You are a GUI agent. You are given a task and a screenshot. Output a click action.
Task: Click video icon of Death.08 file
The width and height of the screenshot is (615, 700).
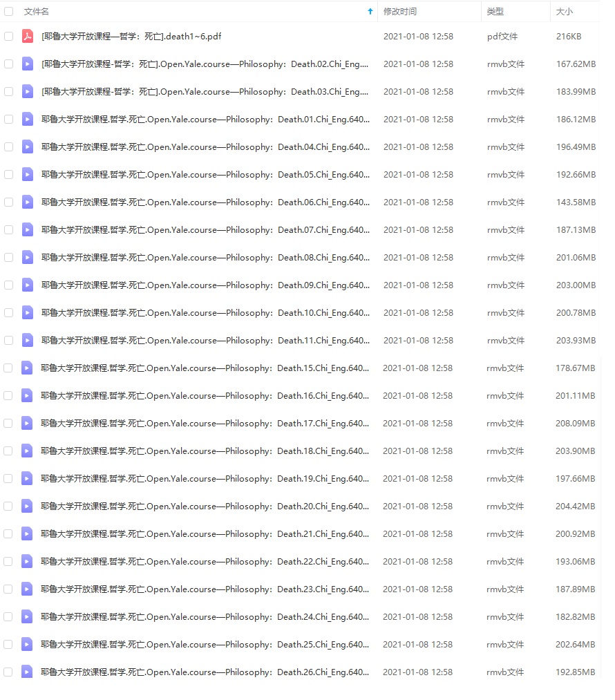coord(28,258)
